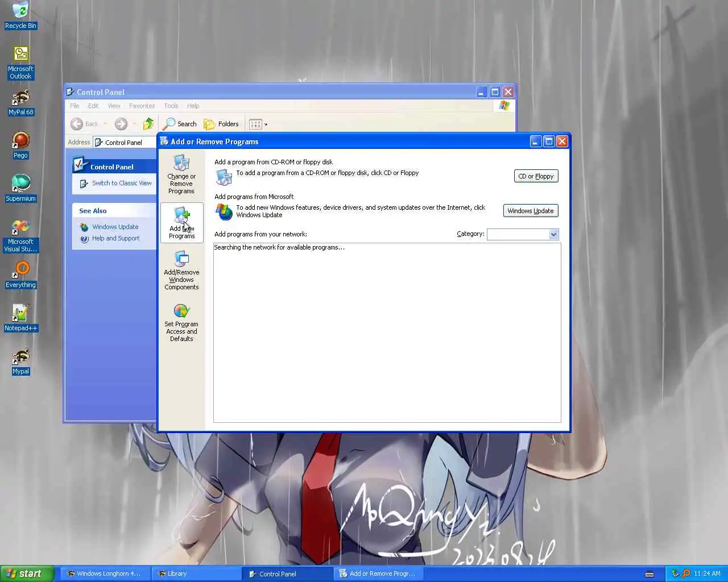728x582 pixels.
Task: Click the system tray magnifier icon
Action: (686, 573)
